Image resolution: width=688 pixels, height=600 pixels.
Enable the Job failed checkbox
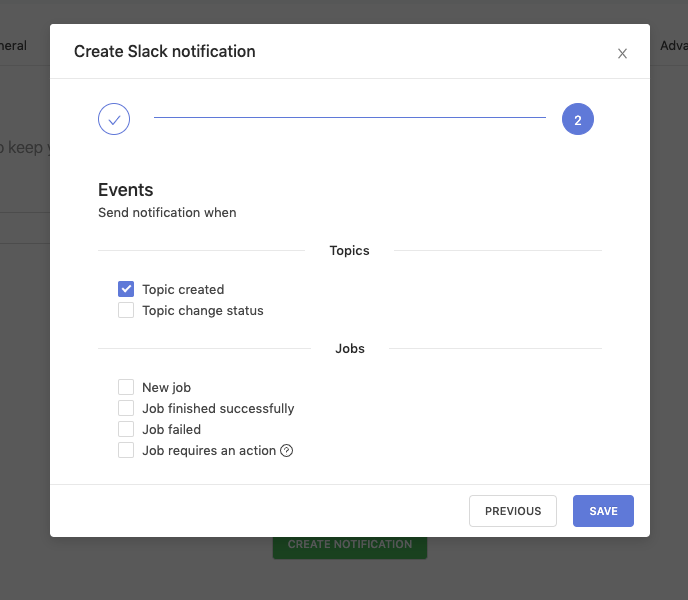coord(126,429)
